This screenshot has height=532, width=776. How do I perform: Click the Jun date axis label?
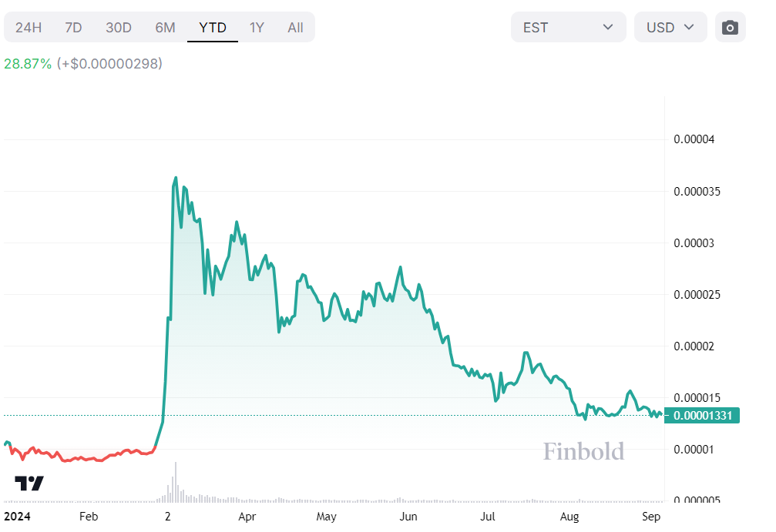(408, 517)
